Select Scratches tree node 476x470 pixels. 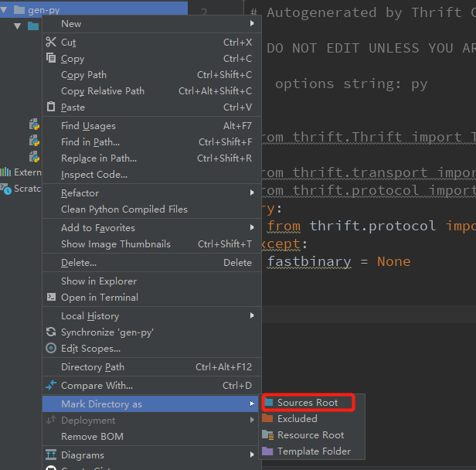click(21, 189)
